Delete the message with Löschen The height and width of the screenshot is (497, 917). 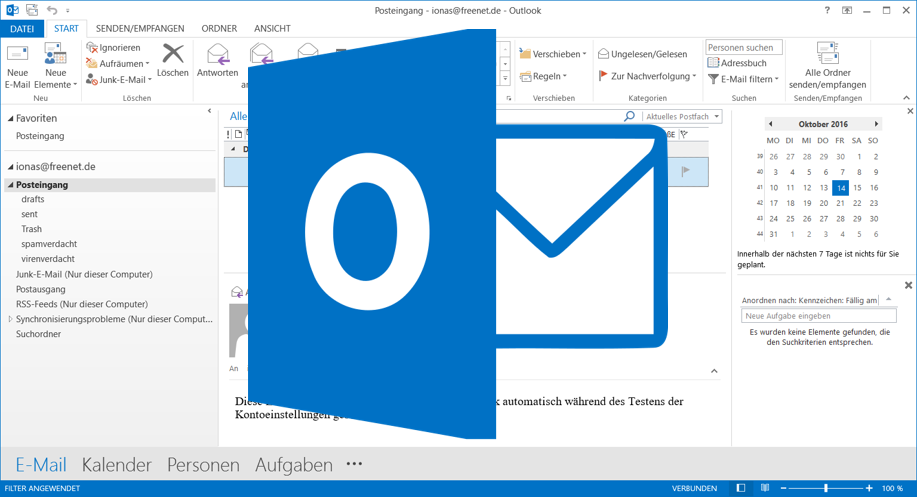[173, 60]
